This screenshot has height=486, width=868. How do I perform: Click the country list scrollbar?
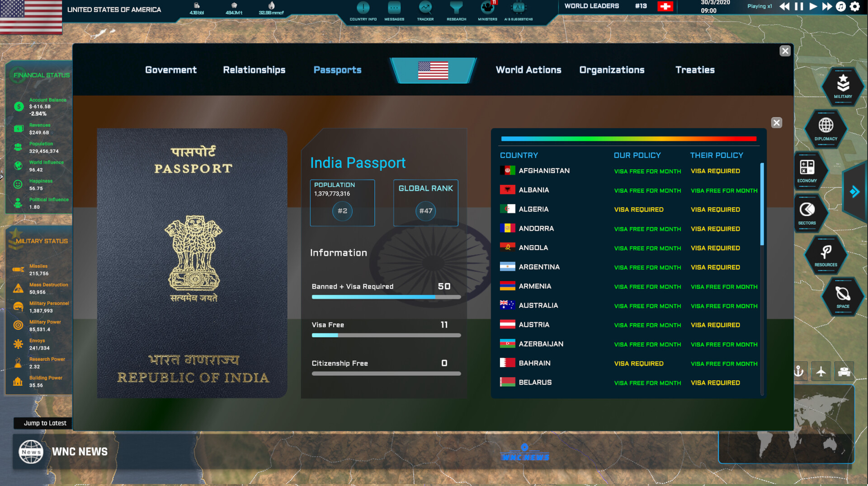(x=762, y=204)
